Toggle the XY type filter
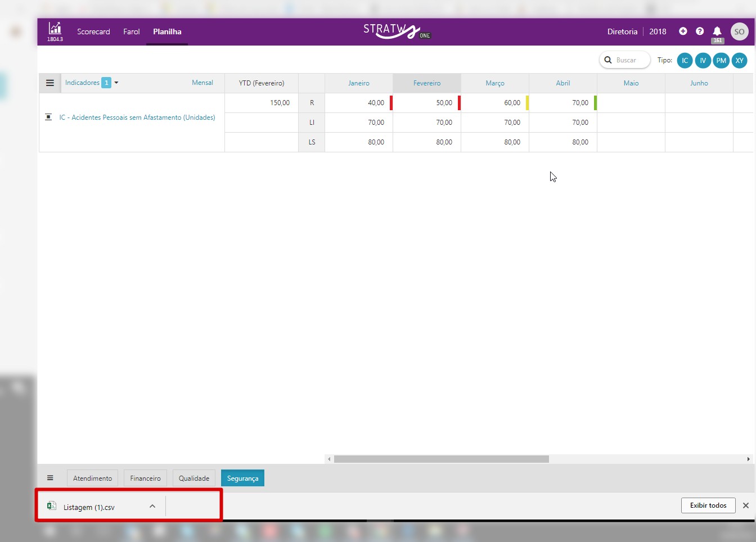756x542 pixels. 739,61
